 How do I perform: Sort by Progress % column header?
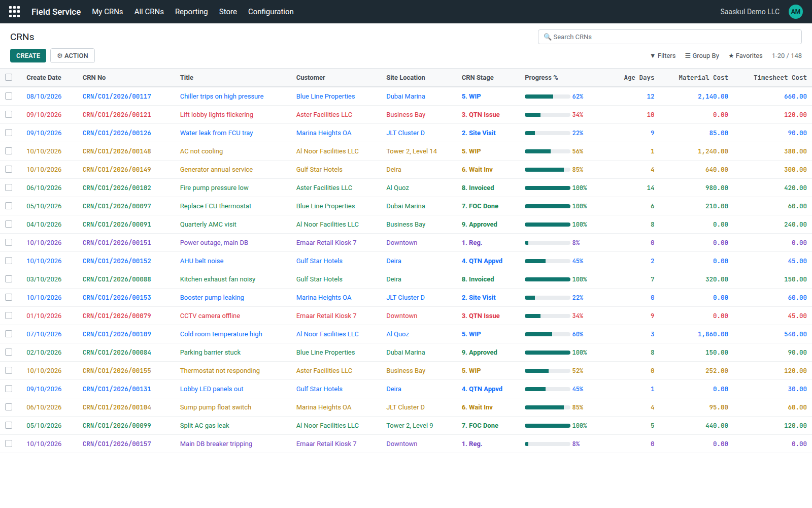542,78
